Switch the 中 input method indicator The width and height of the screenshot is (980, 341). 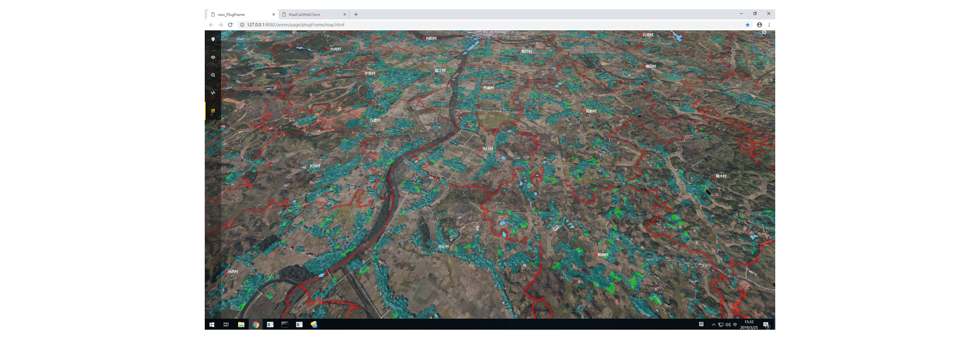coord(735,325)
